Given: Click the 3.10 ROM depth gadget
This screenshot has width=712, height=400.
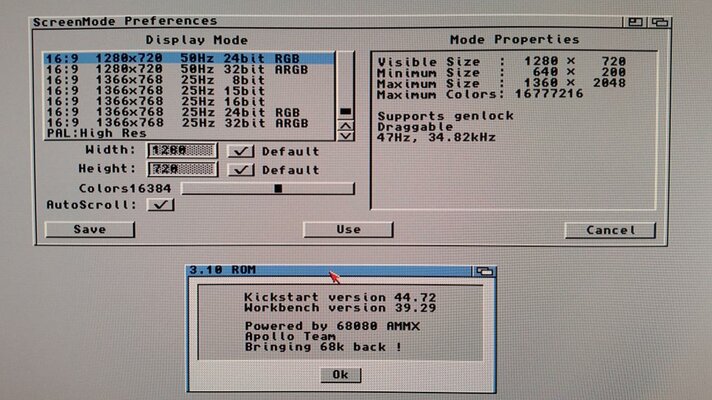Looking at the screenshot, I should 485,271.
